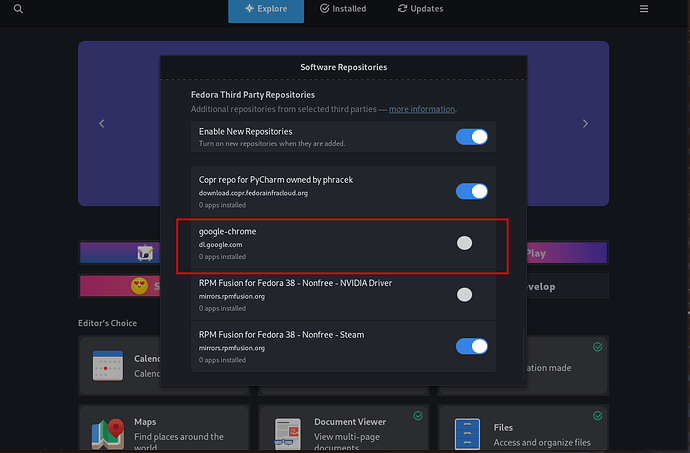This screenshot has height=453, width=690.
Task: Open the more information link
Action: 422,109
